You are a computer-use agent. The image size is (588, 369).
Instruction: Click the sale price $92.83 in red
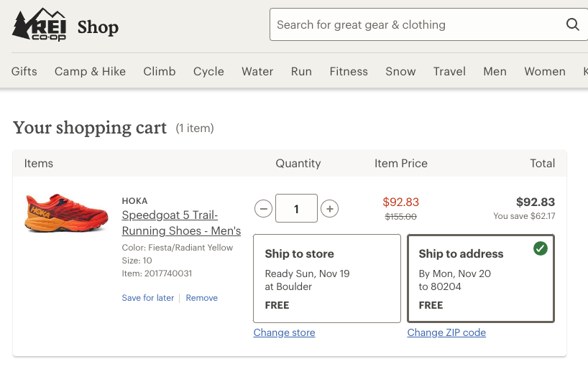[x=401, y=202]
